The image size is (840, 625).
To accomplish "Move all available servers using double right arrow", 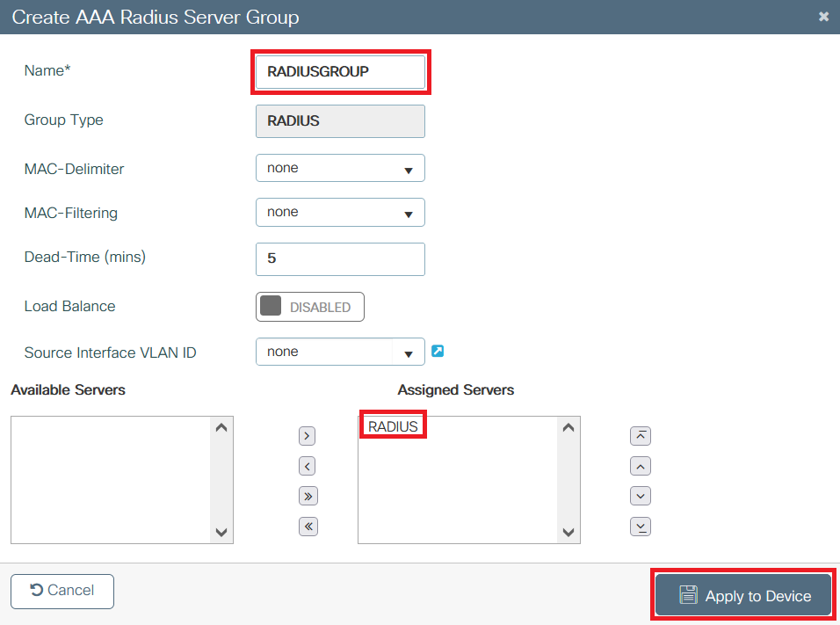I will tap(307, 495).
